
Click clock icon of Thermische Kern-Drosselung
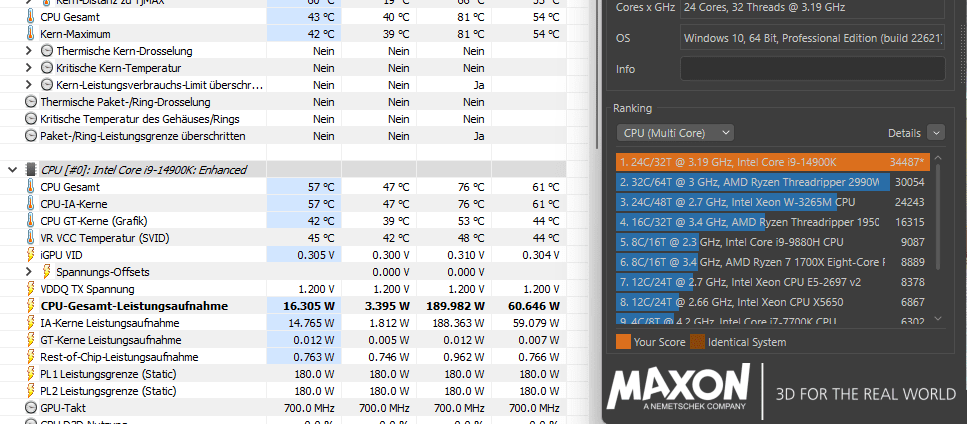pos(47,51)
